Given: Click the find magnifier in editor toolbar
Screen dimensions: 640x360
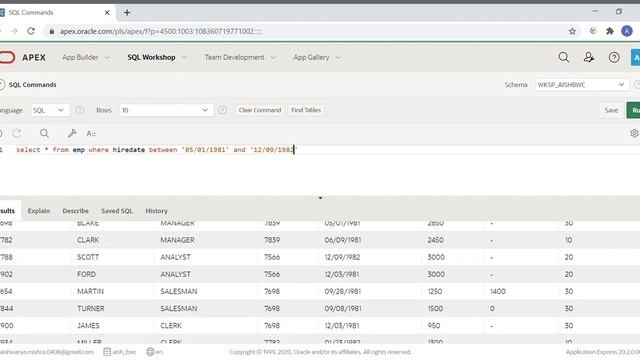Looking at the screenshot, I should 44,133.
